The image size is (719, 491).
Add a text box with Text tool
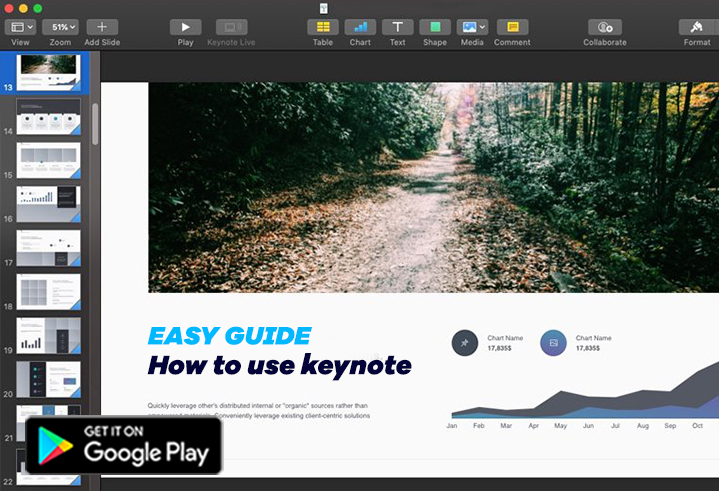click(x=397, y=27)
